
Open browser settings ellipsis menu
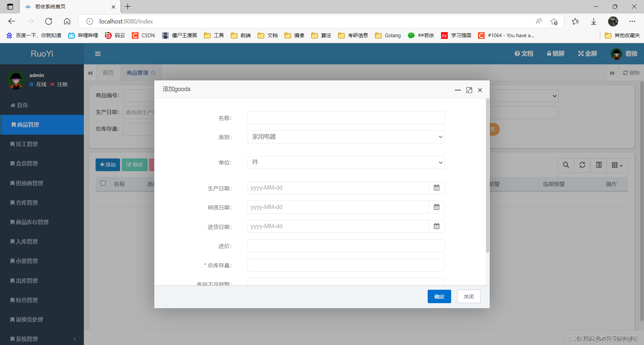pyautogui.click(x=632, y=21)
